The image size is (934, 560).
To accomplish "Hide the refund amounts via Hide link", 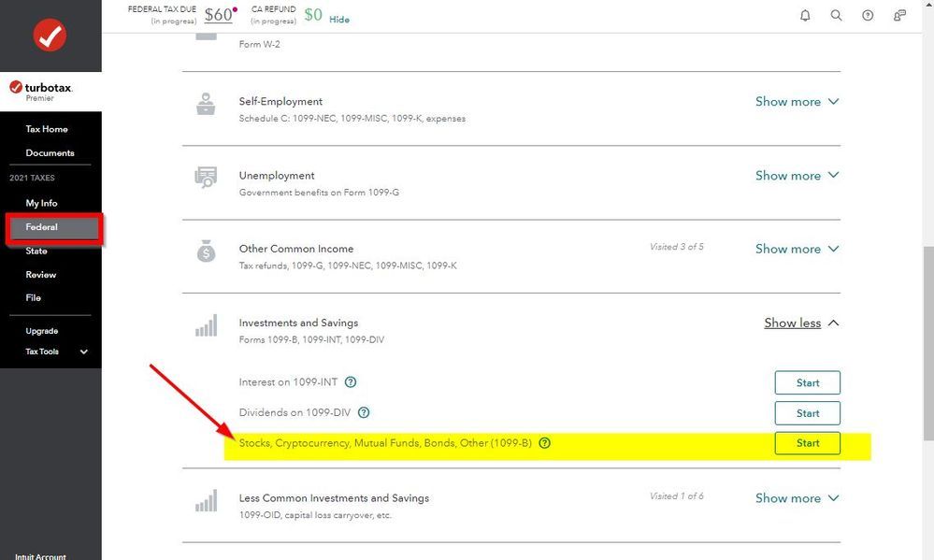I will [x=339, y=20].
